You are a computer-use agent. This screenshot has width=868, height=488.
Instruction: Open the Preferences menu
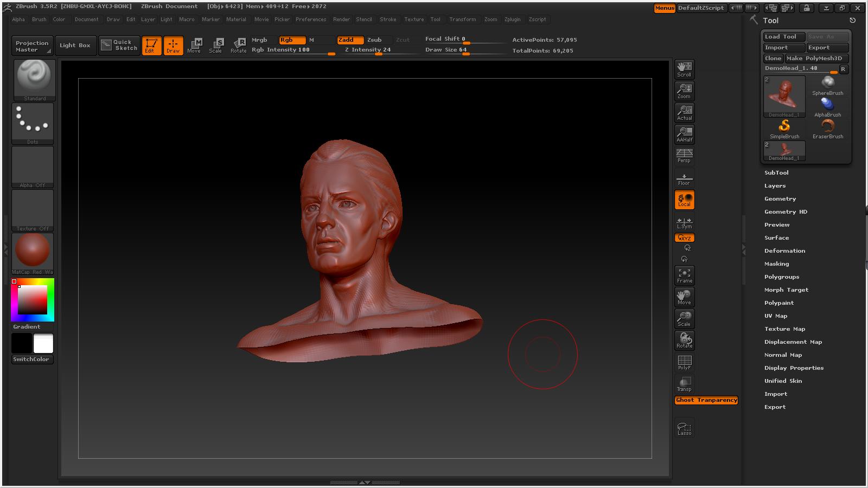point(311,20)
